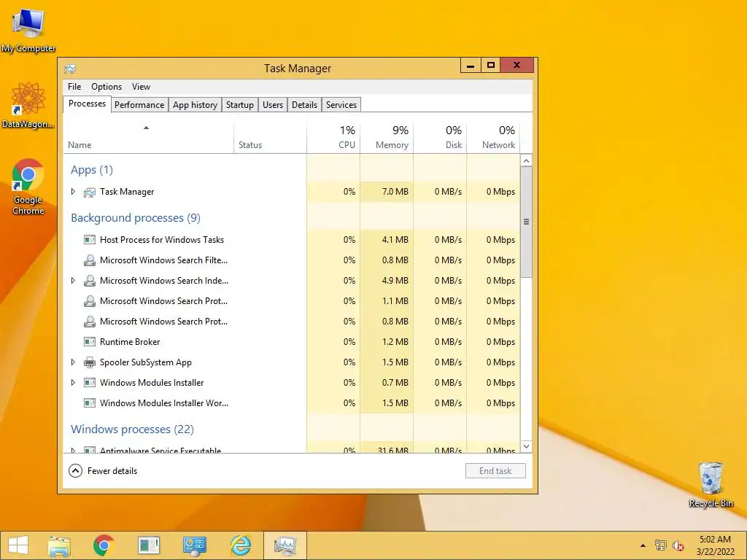
Task: Click the Host Process for Windows Tasks icon
Action: (x=90, y=239)
